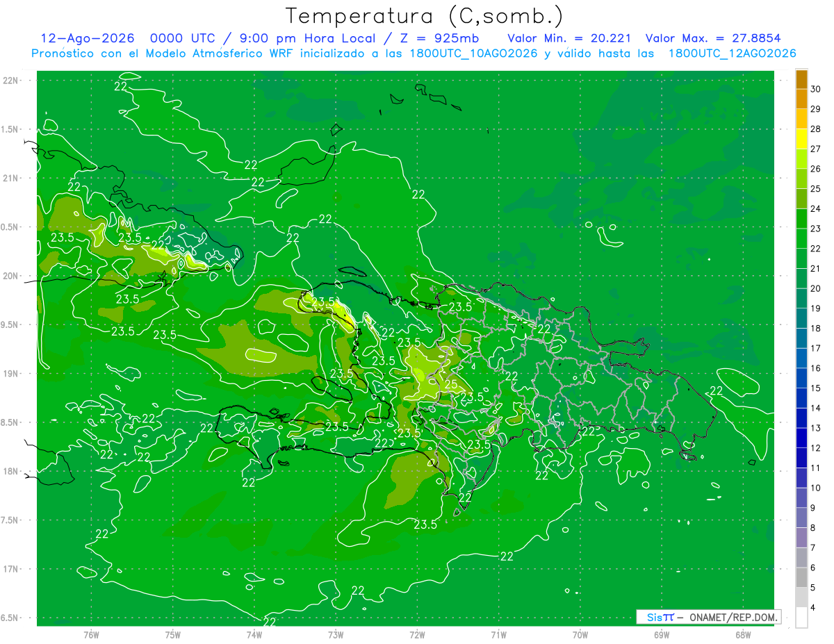The width and height of the screenshot is (834, 644).
Task: Click the '19N' latitude axis label
Action: pyautogui.click(x=11, y=374)
